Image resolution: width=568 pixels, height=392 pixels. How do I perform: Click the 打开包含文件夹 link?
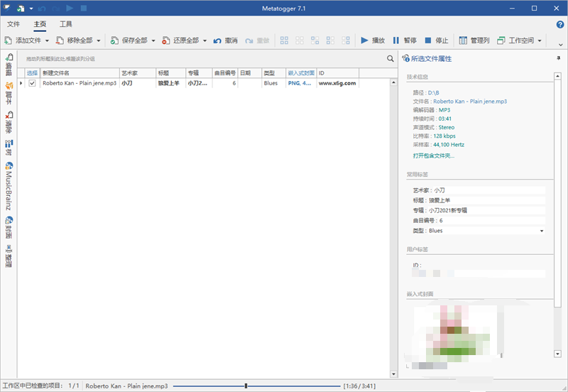(434, 156)
